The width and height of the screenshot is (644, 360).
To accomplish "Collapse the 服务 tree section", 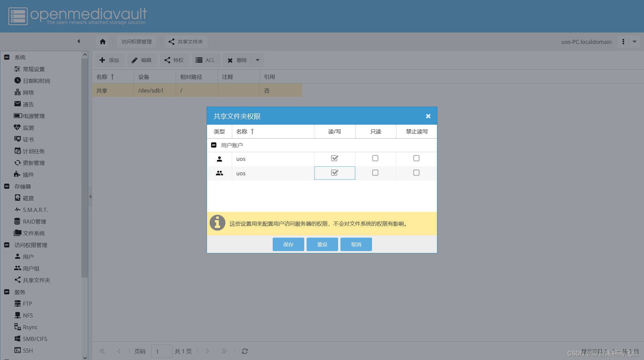I will [x=7, y=292].
